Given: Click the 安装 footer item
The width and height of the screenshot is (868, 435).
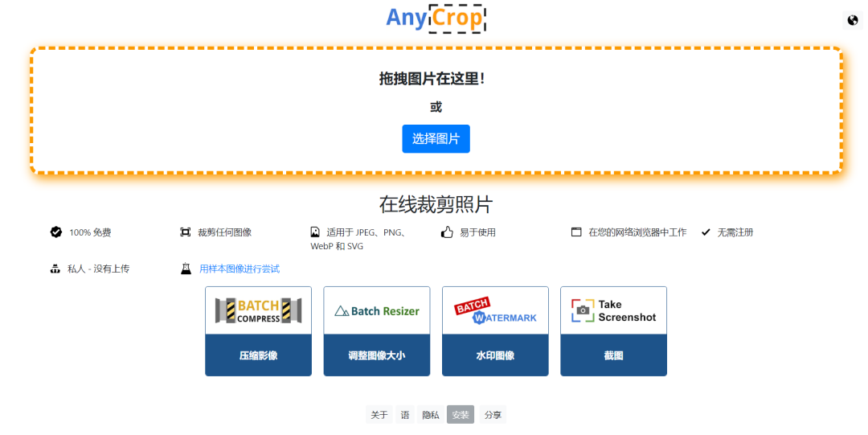Looking at the screenshot, I should (x=461, y=415).
